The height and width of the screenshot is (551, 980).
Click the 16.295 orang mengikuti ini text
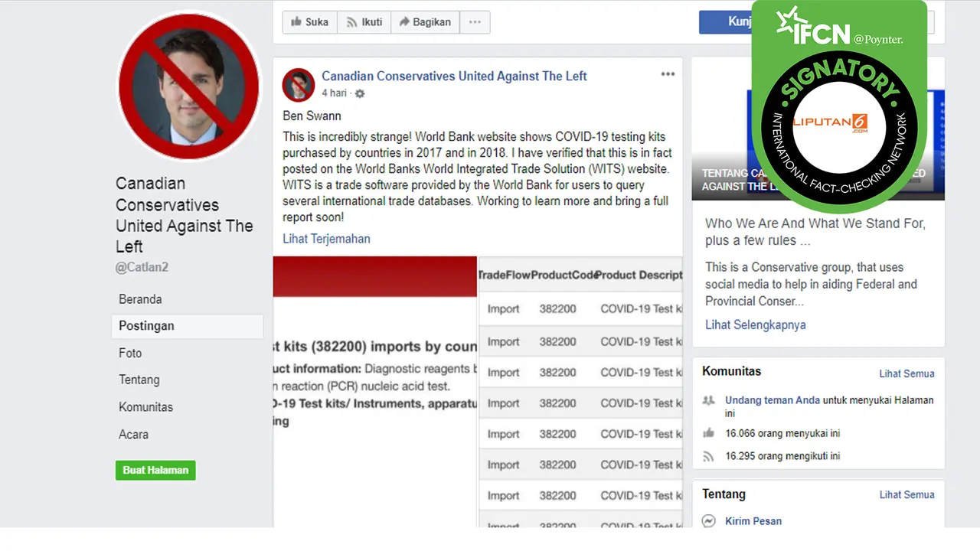(x=782, y=456)
